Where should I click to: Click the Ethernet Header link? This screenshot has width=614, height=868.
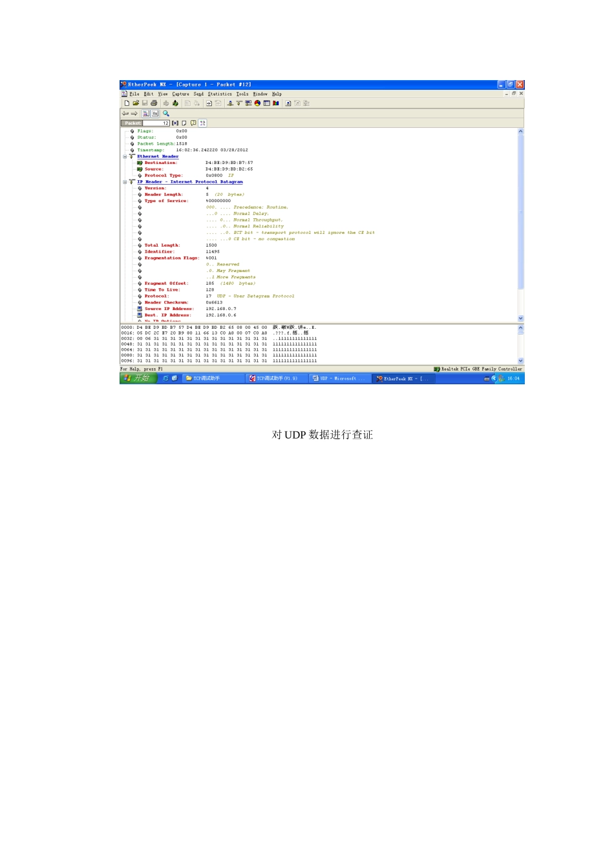pos(158,156)
